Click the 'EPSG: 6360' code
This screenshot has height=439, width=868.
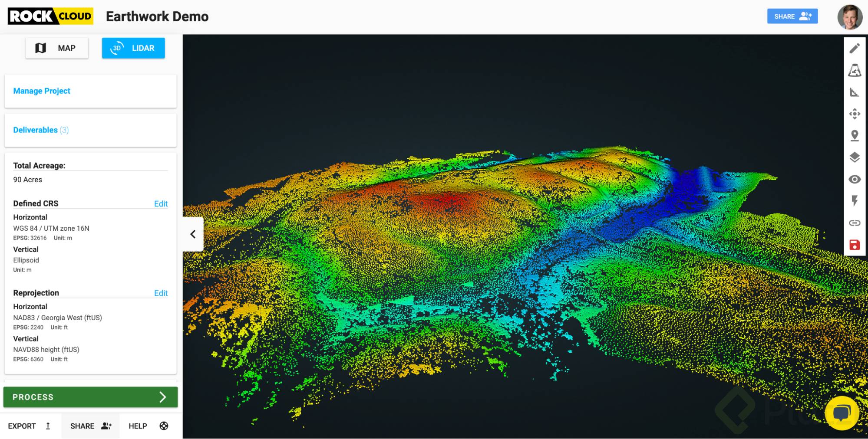28,359
